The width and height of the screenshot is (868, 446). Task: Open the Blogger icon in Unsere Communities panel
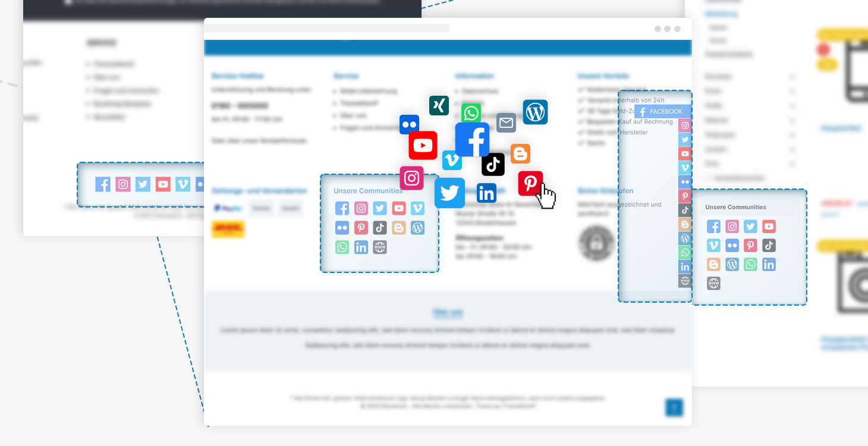pyautogui.click(x=398, y=227)
